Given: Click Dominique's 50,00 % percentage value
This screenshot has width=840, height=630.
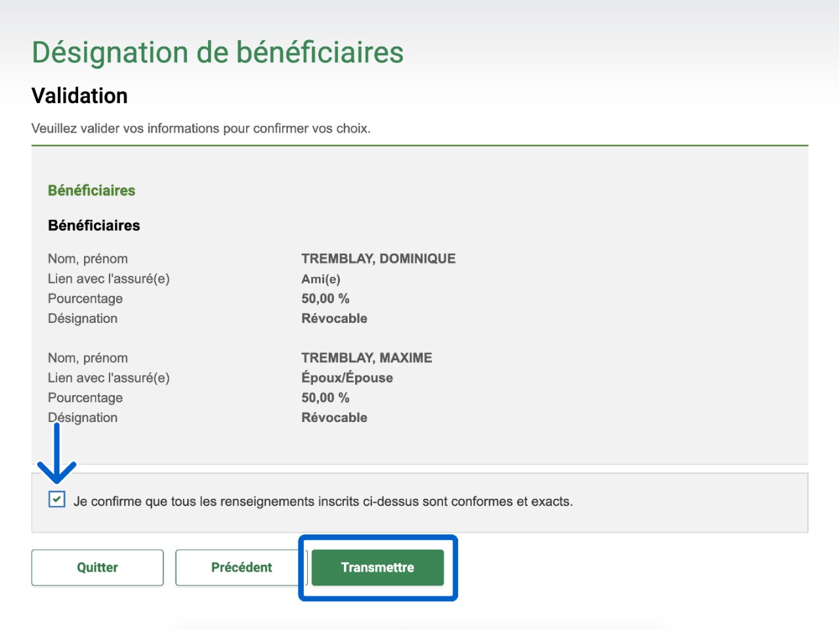Looking at the screenshot, I should [325, 299].
